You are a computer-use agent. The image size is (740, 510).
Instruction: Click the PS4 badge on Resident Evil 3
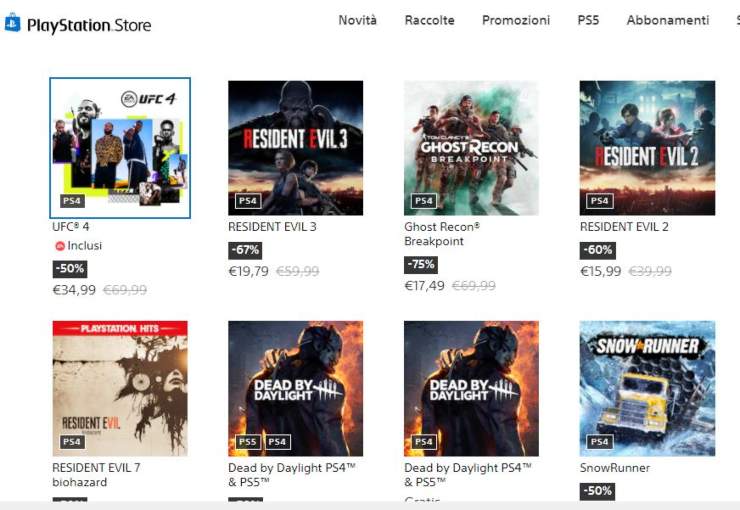[248, 201]
